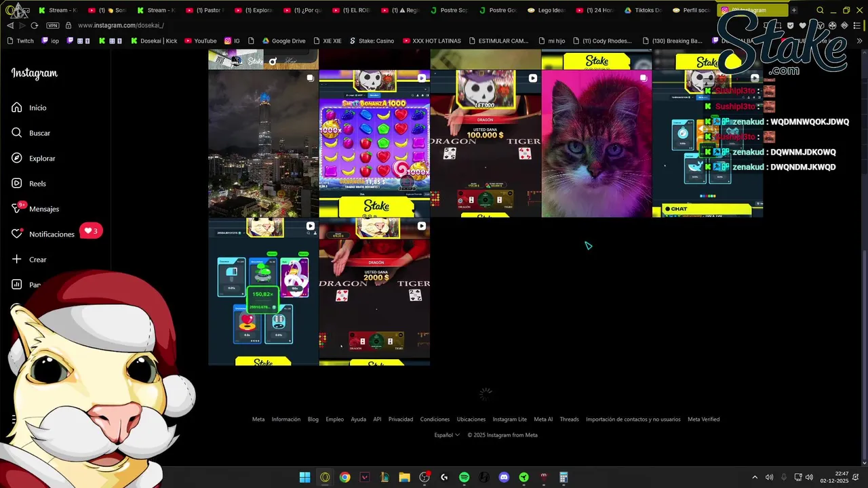The width and height of the screenshot is (868, 488).
Task: Open the Twitch bookmark
Action: tap(20, 41)
